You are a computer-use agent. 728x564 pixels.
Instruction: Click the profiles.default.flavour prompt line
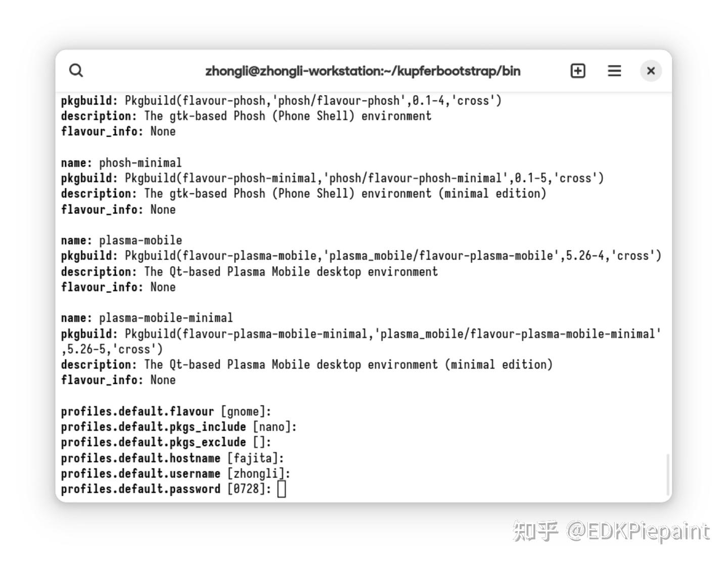166,411
